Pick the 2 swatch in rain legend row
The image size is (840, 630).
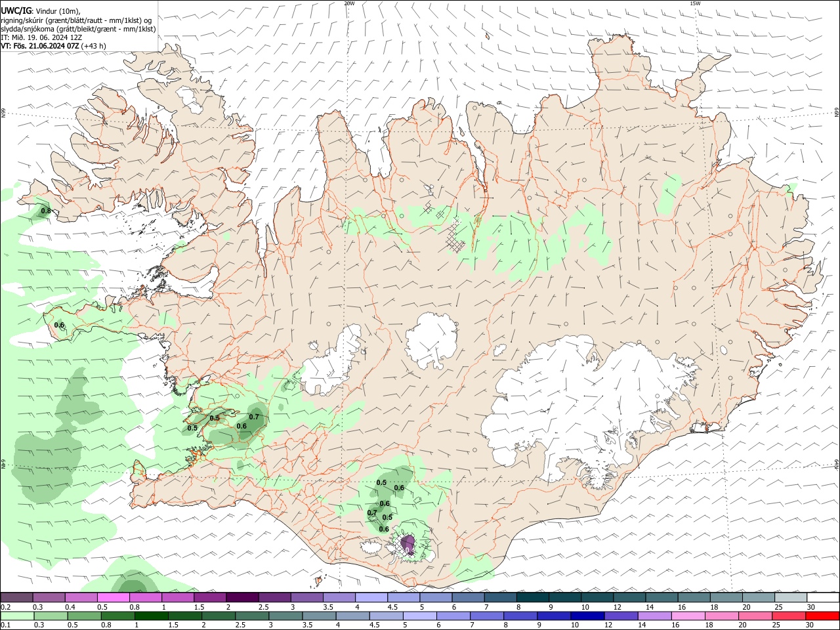pyautogui.click(x=219, y=616)
